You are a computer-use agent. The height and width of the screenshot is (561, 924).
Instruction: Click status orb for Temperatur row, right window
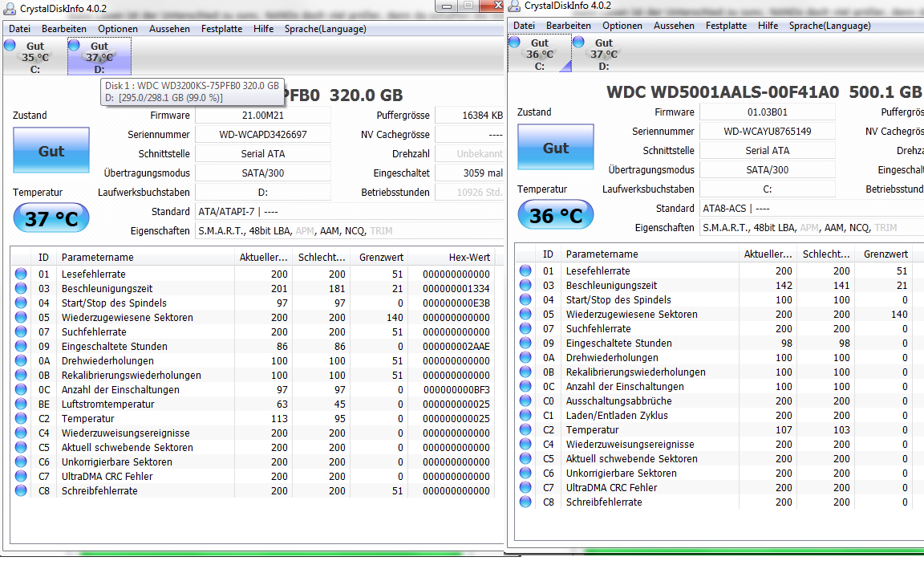[525, 429]
